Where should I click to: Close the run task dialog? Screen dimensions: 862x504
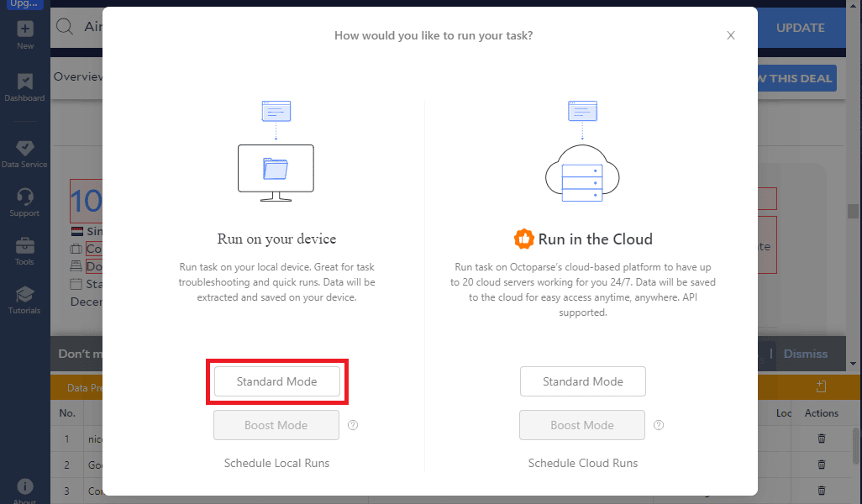pyautogui.click(x=731, y=35)
